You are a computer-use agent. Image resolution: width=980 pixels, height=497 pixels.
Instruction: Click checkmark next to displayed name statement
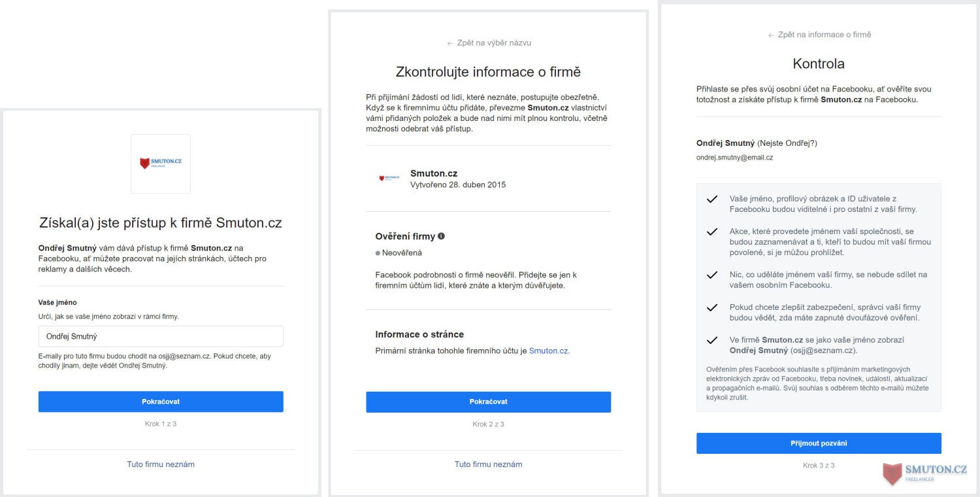click(712, 340)
